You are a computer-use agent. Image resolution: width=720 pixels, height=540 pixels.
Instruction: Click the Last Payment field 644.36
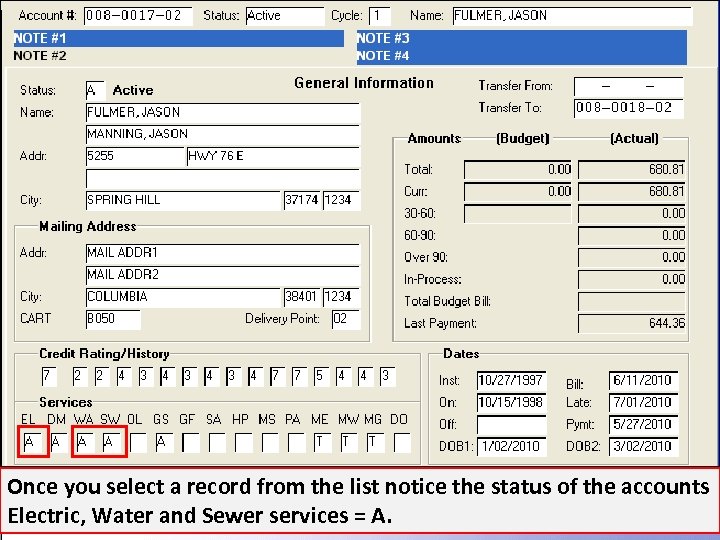click(x=631, y=324)
